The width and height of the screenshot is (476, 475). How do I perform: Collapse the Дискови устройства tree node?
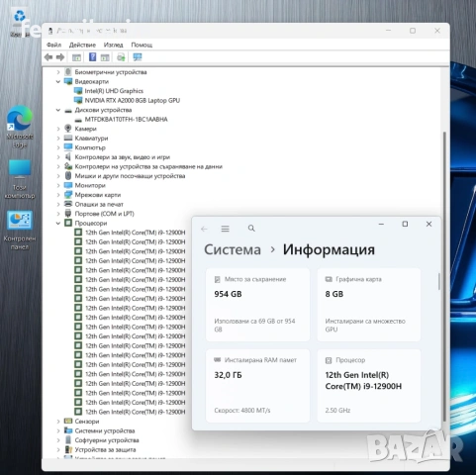(58, 110)
